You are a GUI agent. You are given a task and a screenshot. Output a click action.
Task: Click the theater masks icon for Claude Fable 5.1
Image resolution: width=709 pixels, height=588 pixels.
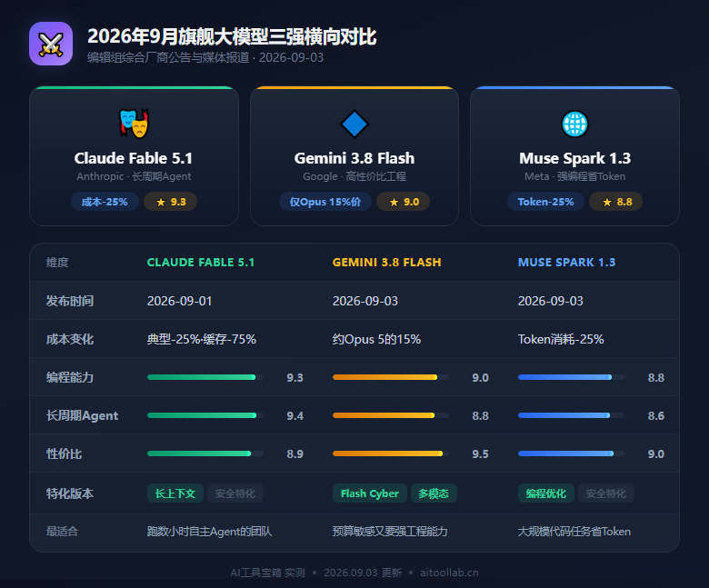pos(134,124)
